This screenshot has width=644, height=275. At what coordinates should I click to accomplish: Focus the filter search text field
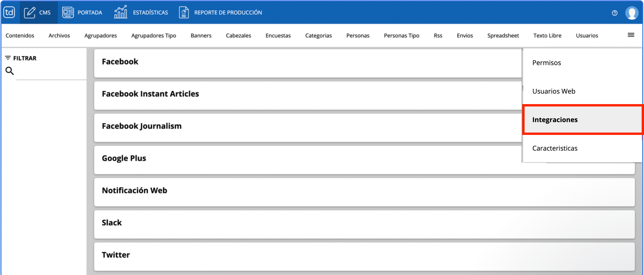point(51,74)
